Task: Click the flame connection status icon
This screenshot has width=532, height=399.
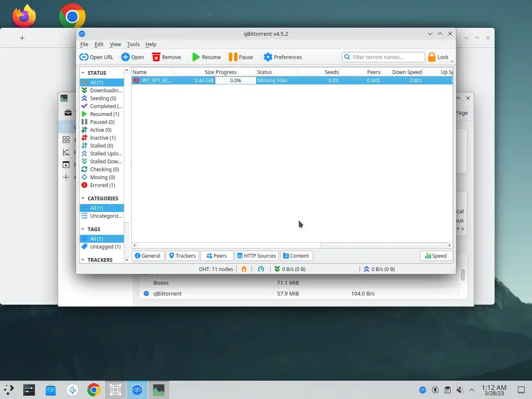Action: pyautogui.click(x=244, y=269)
